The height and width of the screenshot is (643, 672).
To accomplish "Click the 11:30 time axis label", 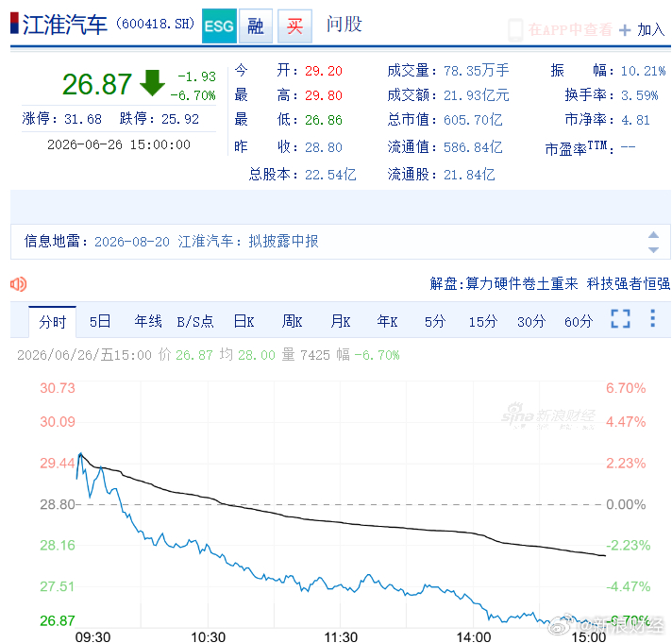I will tap(341, 637).
